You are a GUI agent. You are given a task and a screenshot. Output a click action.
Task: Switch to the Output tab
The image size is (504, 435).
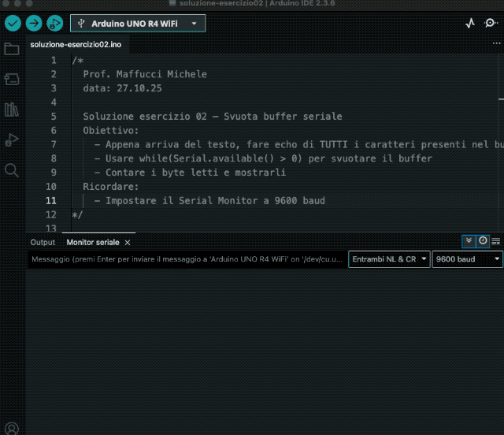point(43,243)
